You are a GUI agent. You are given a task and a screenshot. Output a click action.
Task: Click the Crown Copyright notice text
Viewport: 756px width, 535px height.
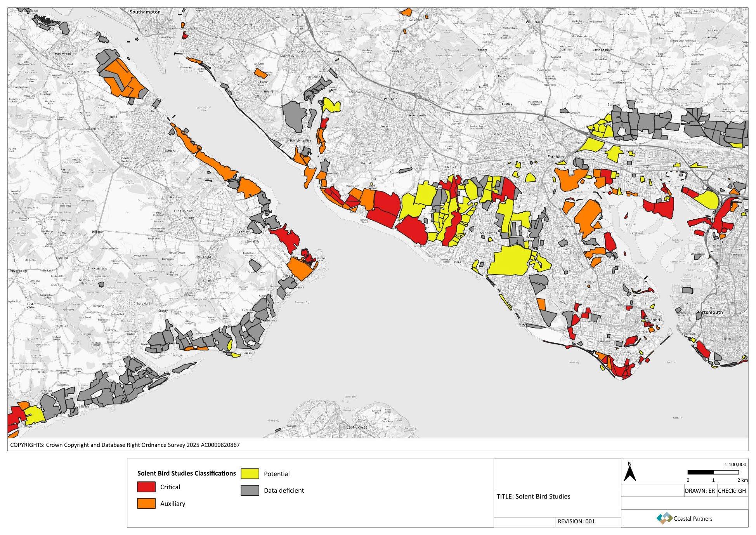(x=125, y=445)
